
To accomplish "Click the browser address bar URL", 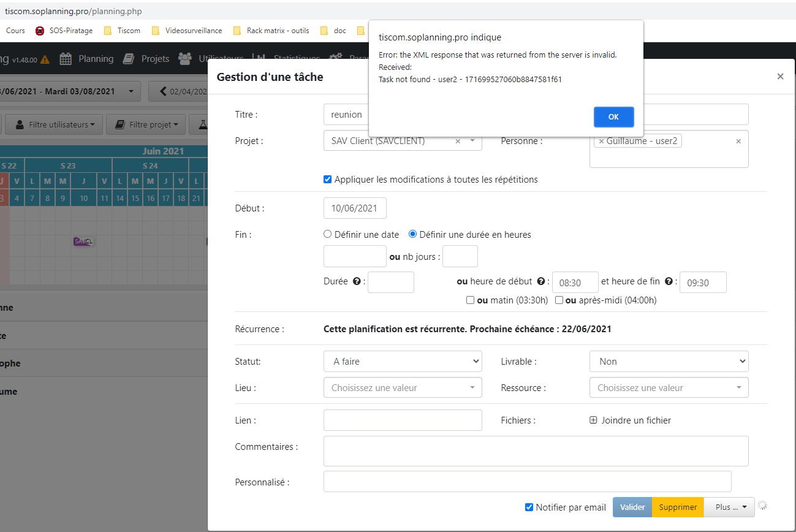I will point(73,11).
